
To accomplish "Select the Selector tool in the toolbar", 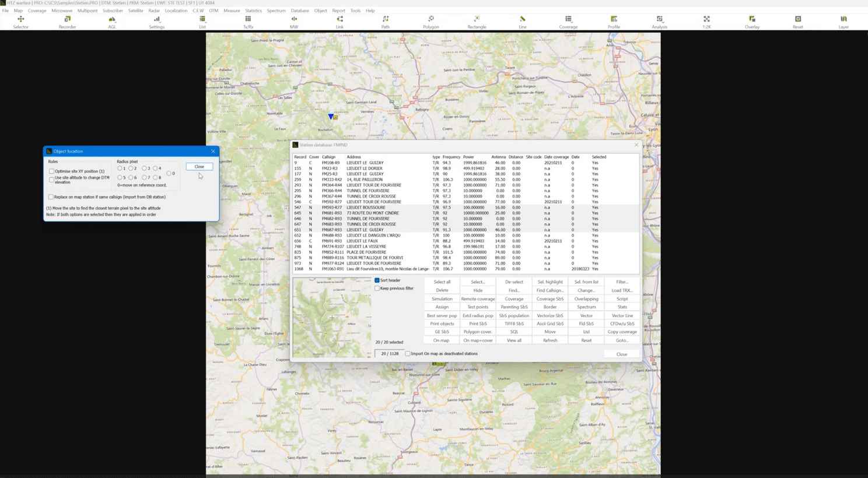I will (x=20, y=22).
